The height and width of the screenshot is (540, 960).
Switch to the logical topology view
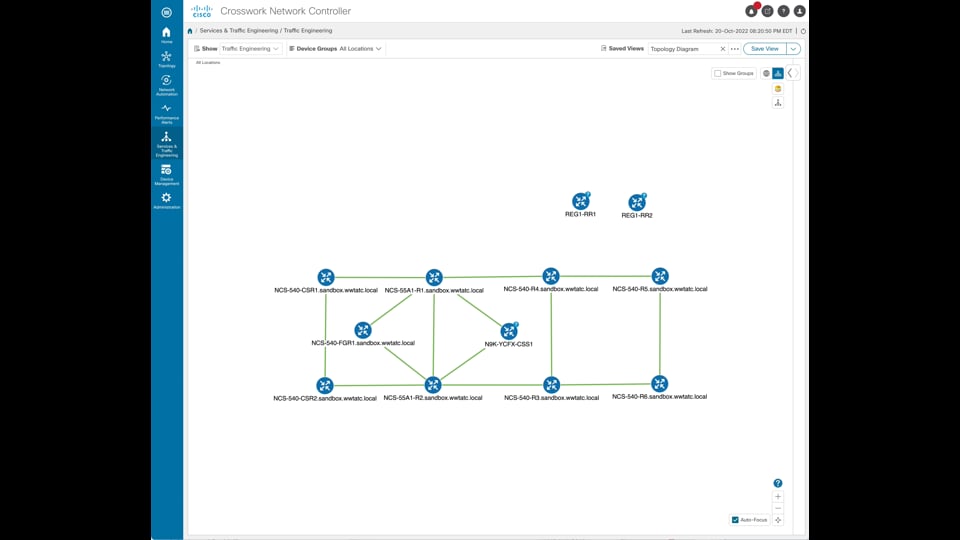[x=778, y=73]
